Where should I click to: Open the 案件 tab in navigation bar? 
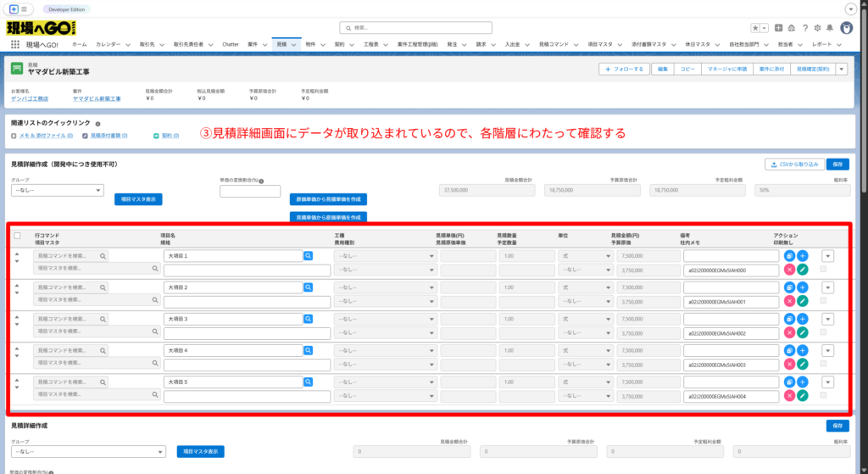[253, 43]
